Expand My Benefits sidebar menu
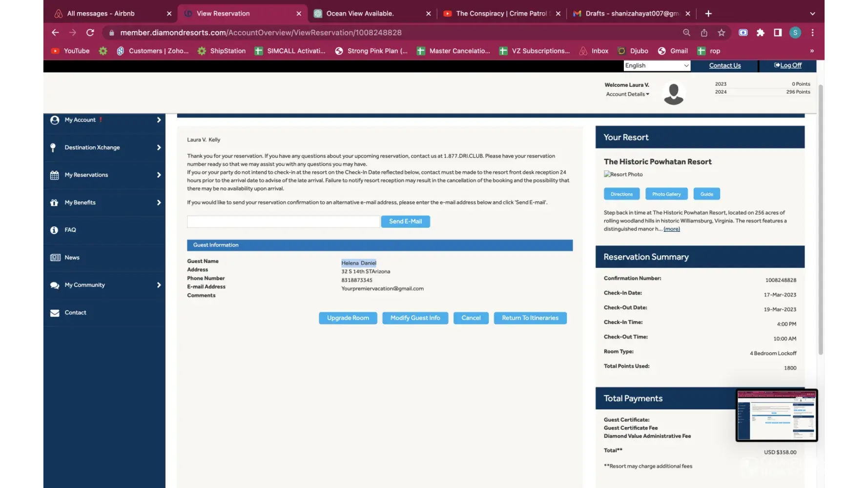This screenshot has height=488, width=868. [104, 203]
